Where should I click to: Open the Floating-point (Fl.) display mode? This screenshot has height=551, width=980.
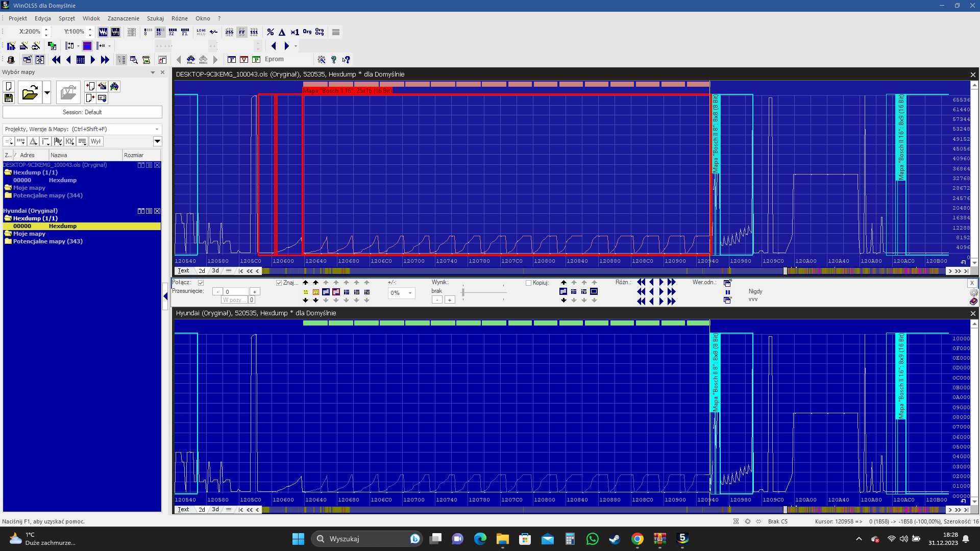click(185, 32)
